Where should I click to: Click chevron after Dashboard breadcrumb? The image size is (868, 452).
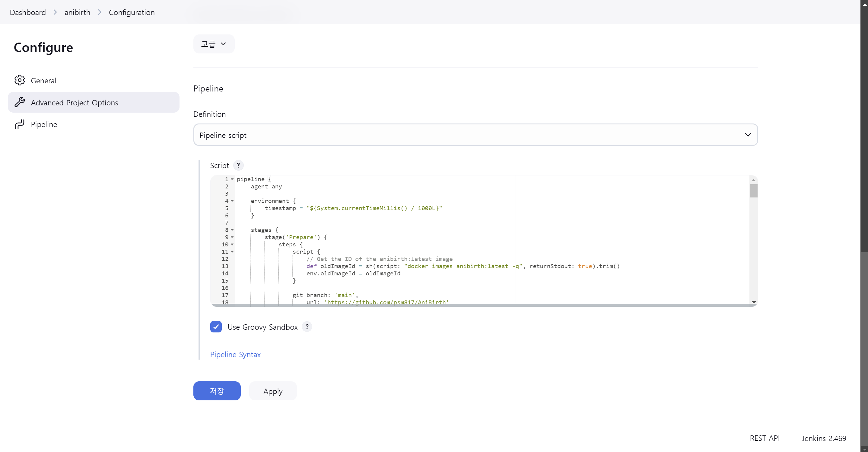click(x=55, y=12)
